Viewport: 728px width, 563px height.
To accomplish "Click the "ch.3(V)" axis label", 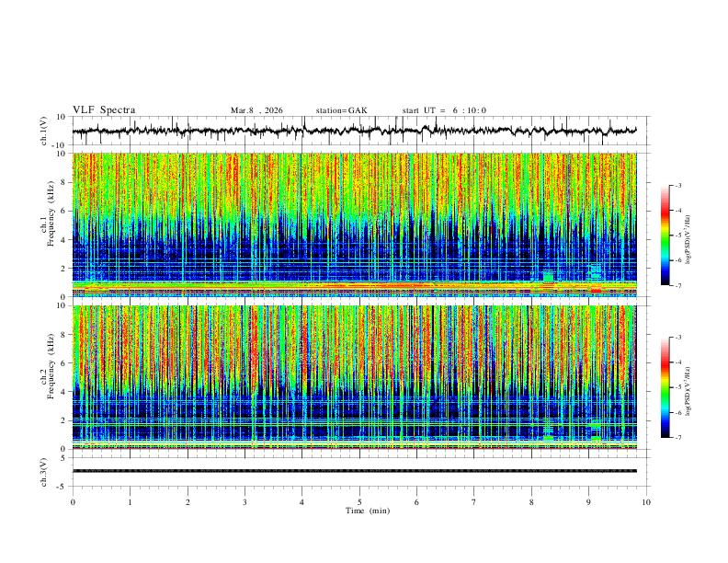I will coord(44,472).
